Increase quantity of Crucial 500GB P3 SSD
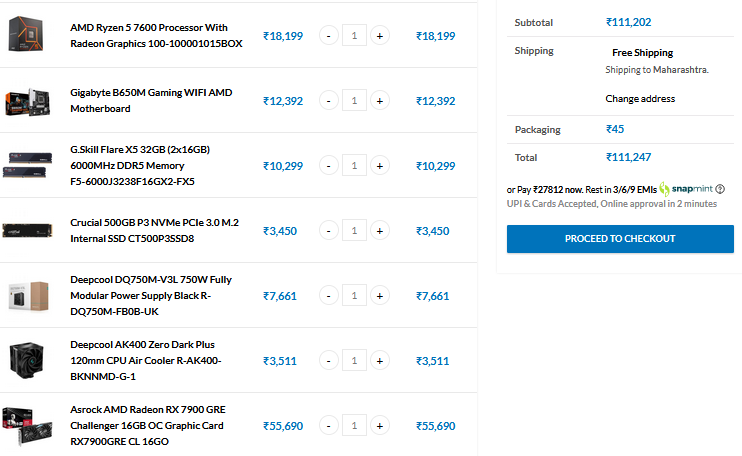 pos(380,231)
